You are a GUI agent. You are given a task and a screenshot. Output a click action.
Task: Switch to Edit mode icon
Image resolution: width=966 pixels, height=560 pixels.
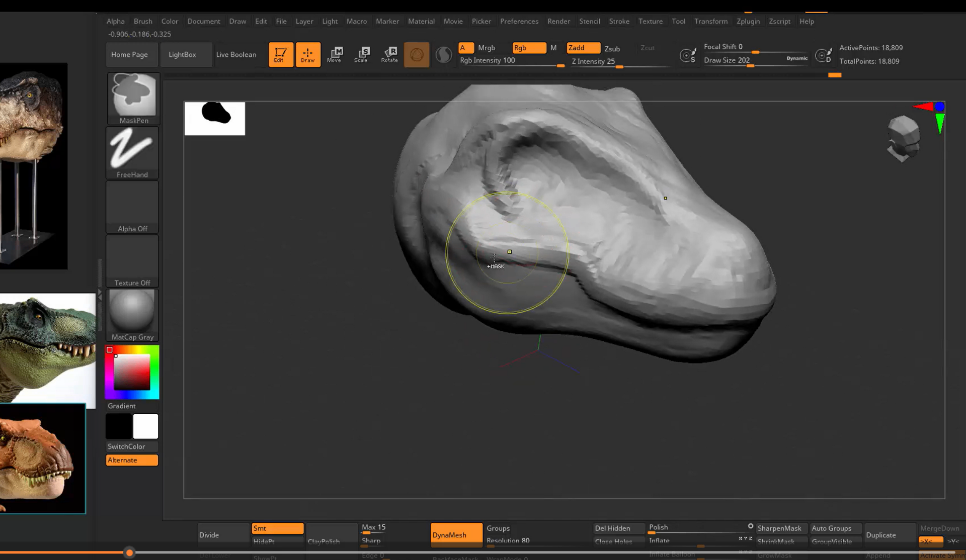(280, 54)
